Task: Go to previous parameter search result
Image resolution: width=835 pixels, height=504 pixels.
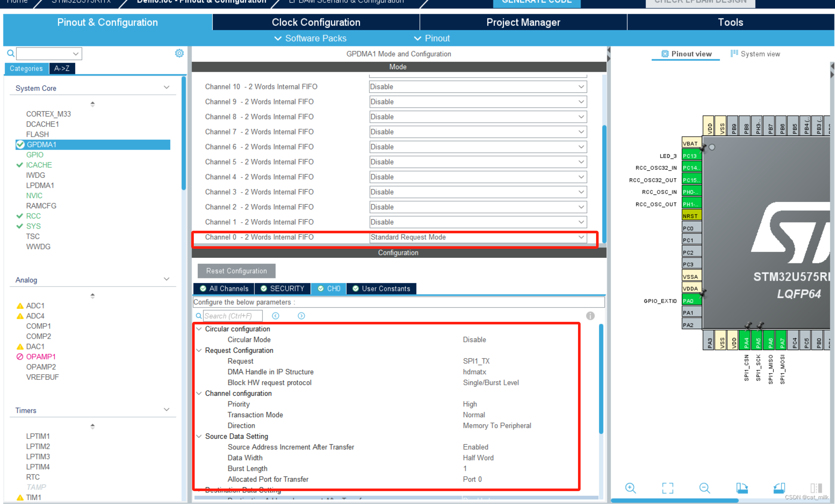Action: pos(275,316)
